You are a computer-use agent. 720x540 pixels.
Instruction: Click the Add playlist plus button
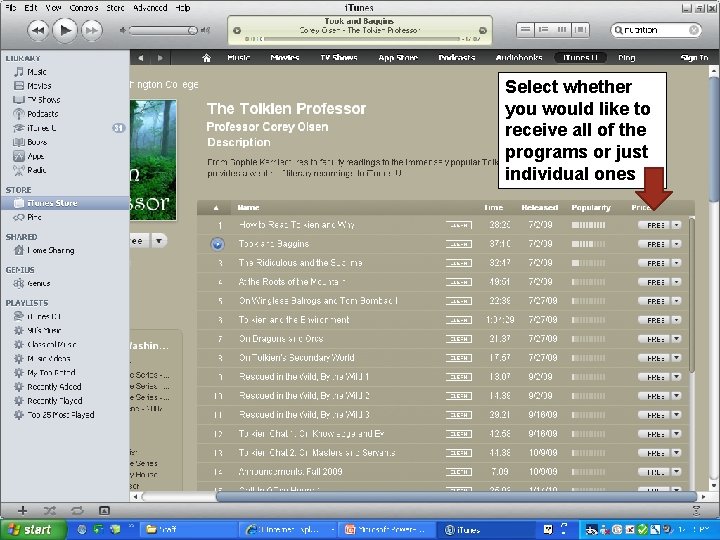[22, 510]
